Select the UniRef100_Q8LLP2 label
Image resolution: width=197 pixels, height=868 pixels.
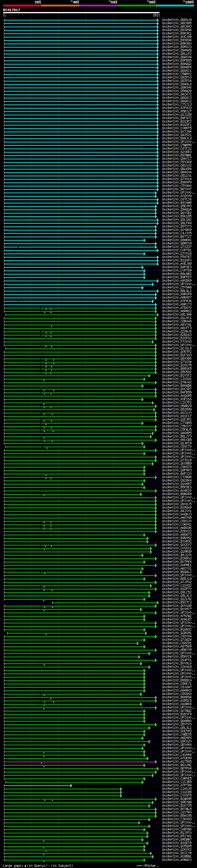177,54
